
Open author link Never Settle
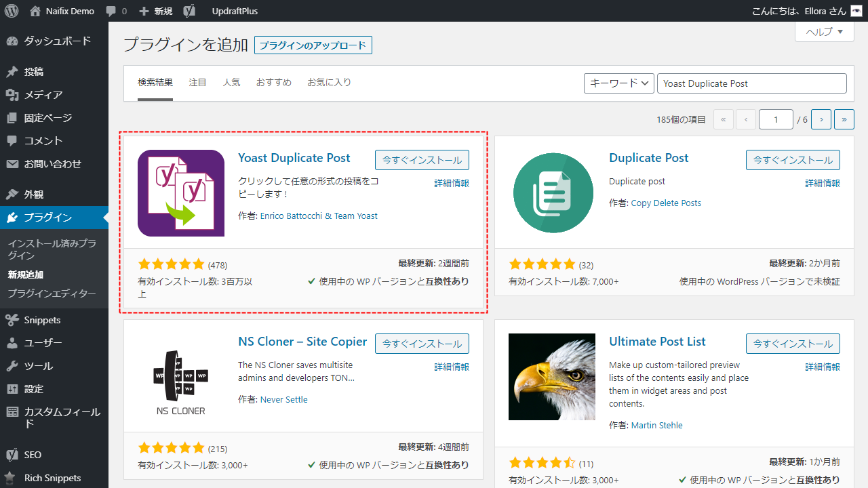tap(284, 399)
